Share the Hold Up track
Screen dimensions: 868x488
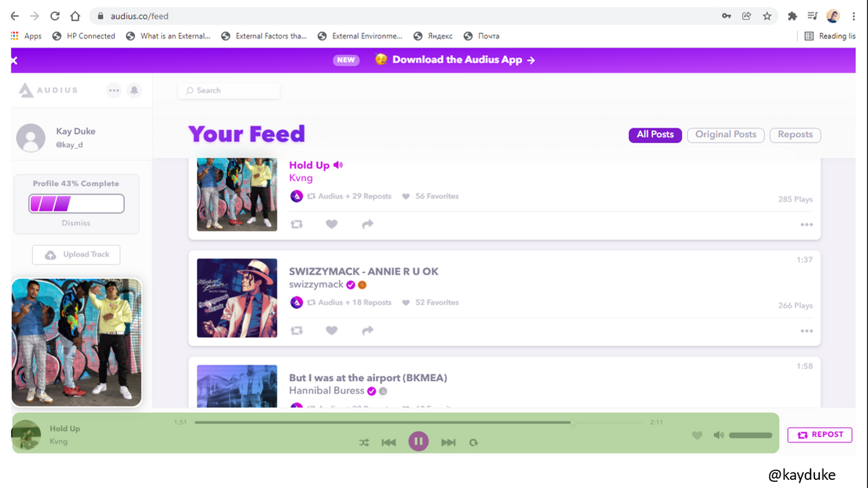click(368, 224)
